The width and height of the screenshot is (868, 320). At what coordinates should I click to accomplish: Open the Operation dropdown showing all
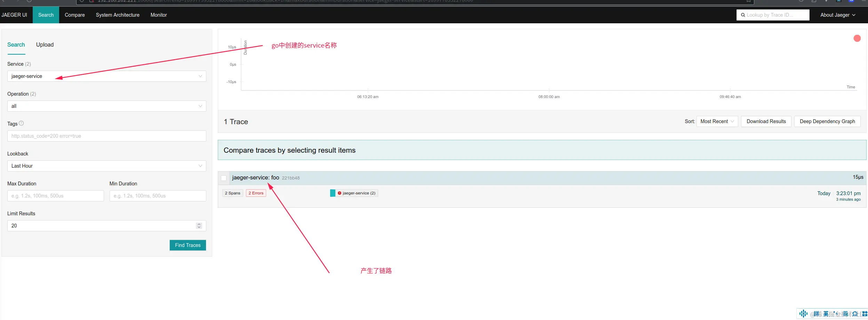107,106
